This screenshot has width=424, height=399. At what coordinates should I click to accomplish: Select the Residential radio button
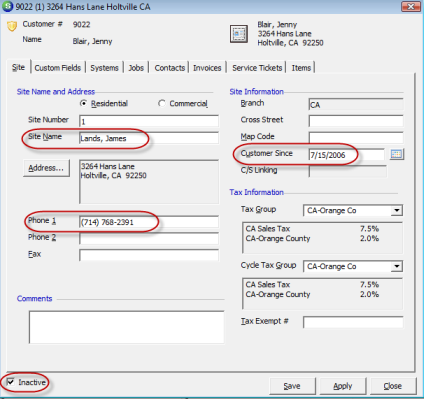(84, 103)
